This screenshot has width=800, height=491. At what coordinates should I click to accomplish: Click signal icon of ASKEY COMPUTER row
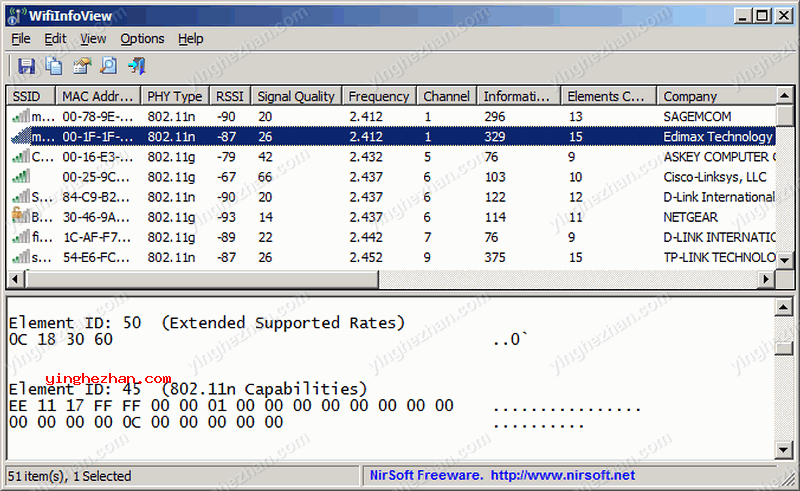21,157
